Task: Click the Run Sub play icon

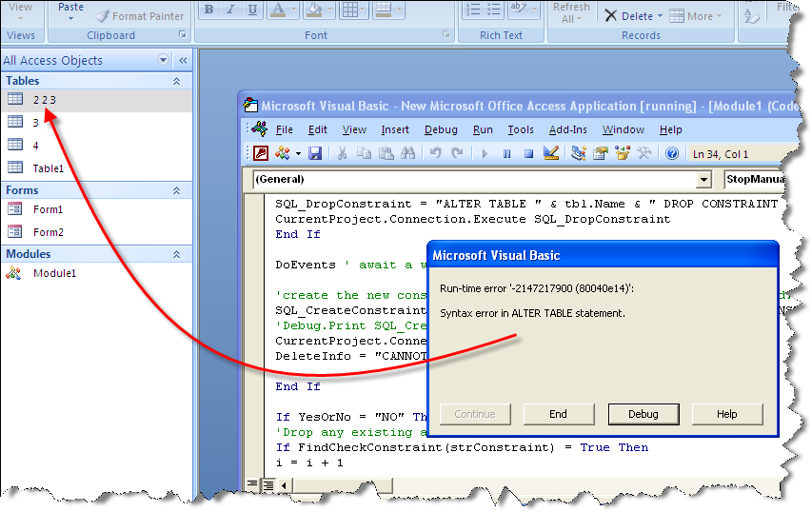Action: pyautogui.click(x=485, y=154)
